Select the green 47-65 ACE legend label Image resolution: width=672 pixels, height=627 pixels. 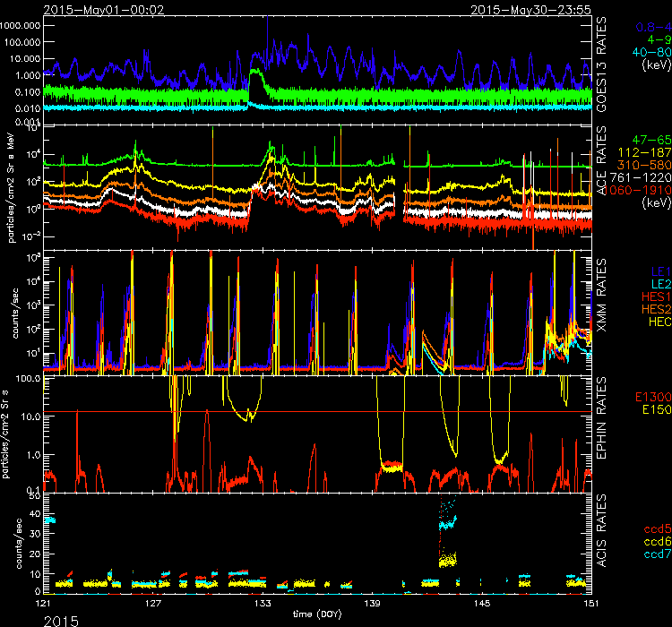click(x=649, y=141)
